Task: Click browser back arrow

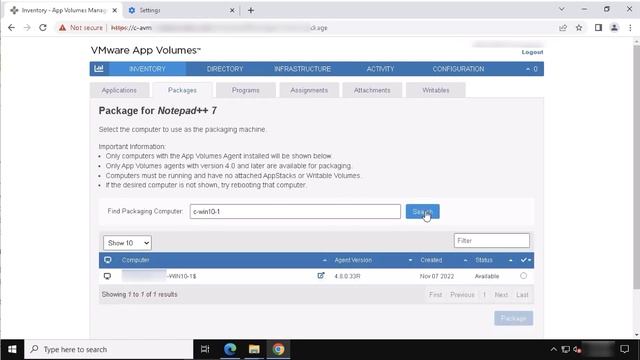Action: tap(11, 27)
